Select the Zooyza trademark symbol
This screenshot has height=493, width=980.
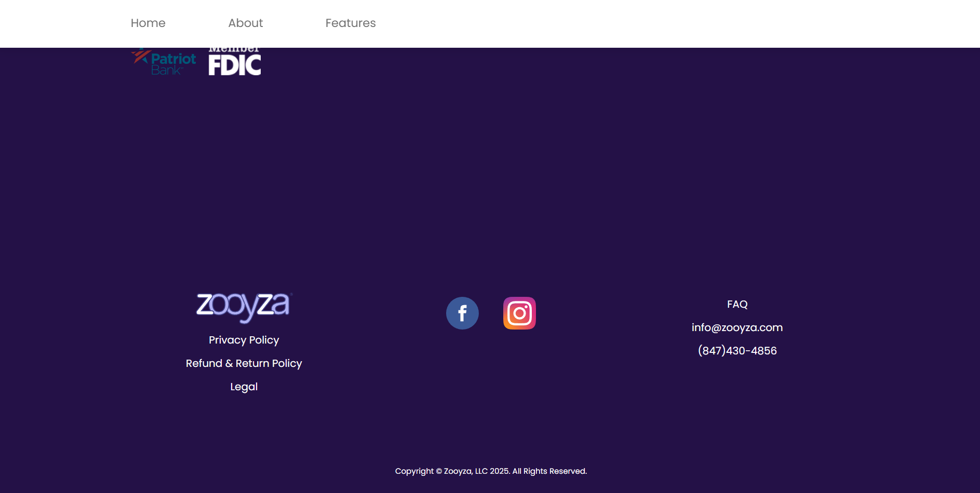tap(291, 294)
